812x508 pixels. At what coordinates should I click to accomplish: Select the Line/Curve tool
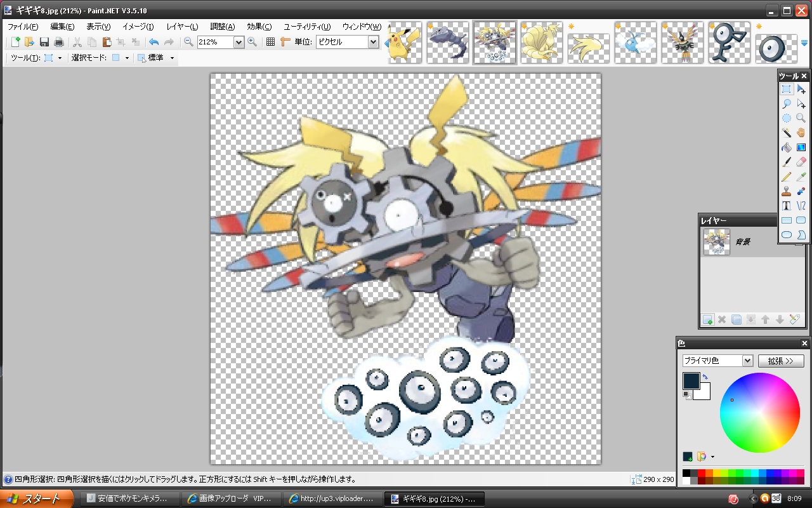click(x=801, y=206)
